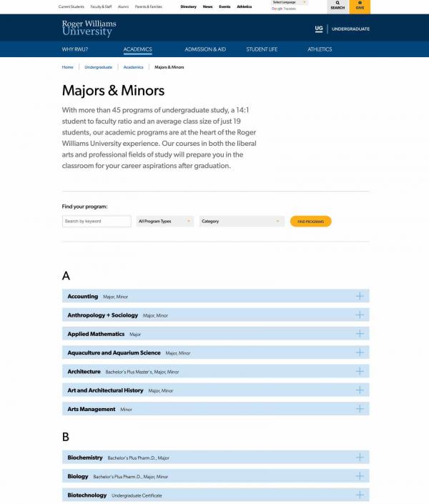
Task: Go to Academics breadcrumb
Action: click(133, 67)
